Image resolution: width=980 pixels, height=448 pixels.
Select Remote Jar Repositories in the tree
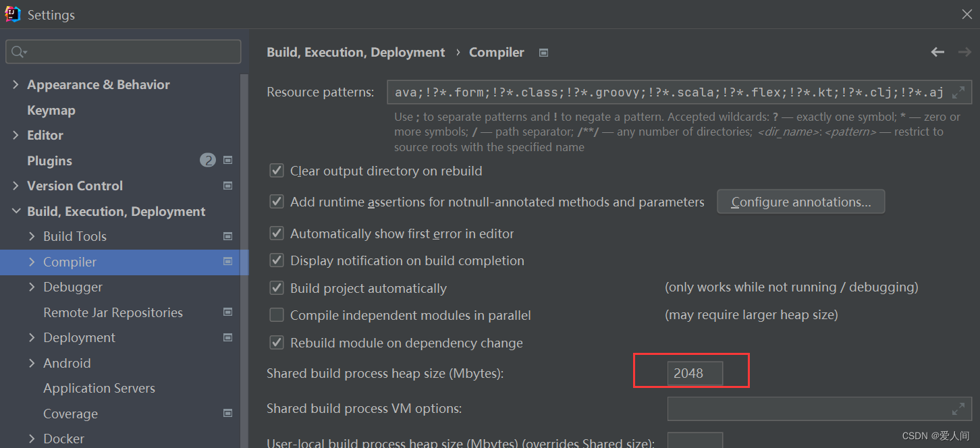[113, 312]
